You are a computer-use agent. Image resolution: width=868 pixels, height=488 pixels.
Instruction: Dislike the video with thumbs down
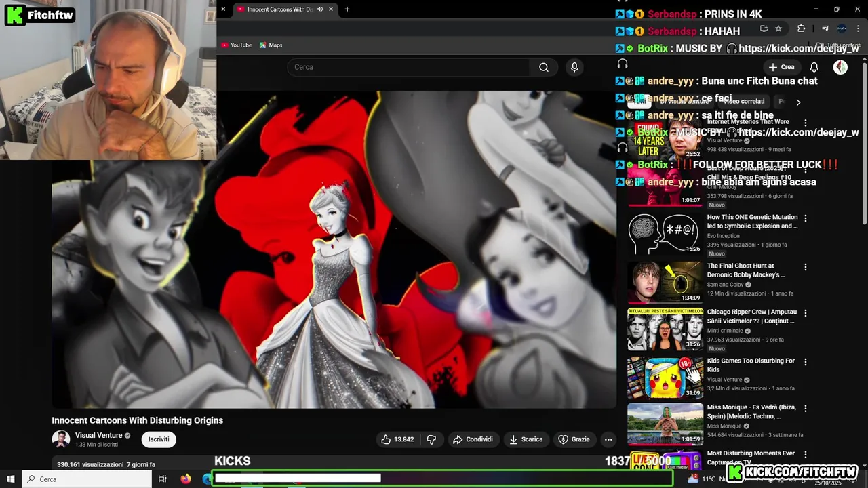point(431,439)
